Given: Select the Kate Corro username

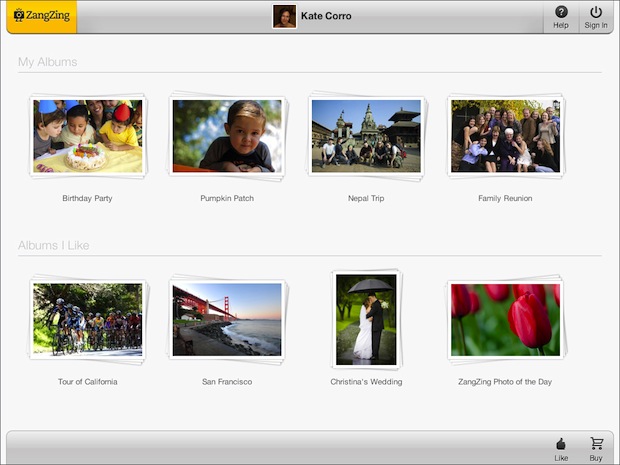Looking at the screenshot, I should 326,16.
